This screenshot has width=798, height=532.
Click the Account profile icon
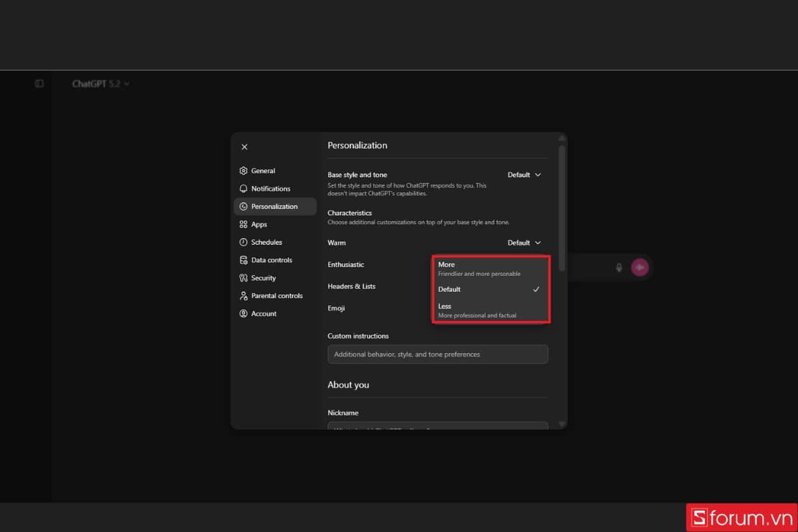[x=243, y=314]
